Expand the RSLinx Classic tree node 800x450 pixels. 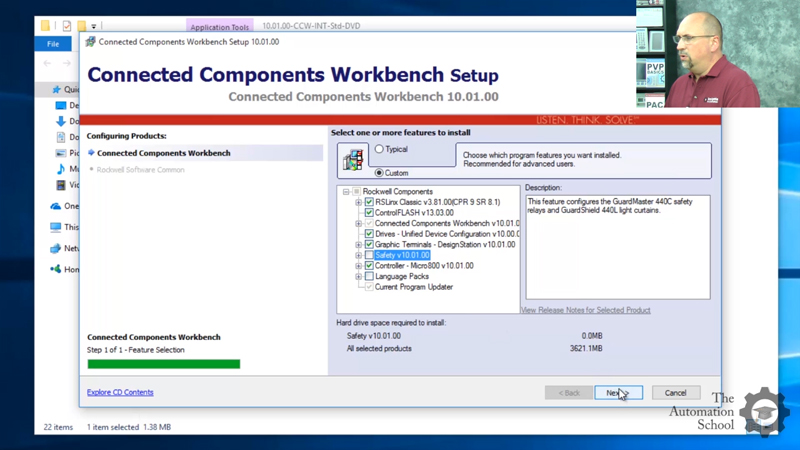tap(358, 202)
